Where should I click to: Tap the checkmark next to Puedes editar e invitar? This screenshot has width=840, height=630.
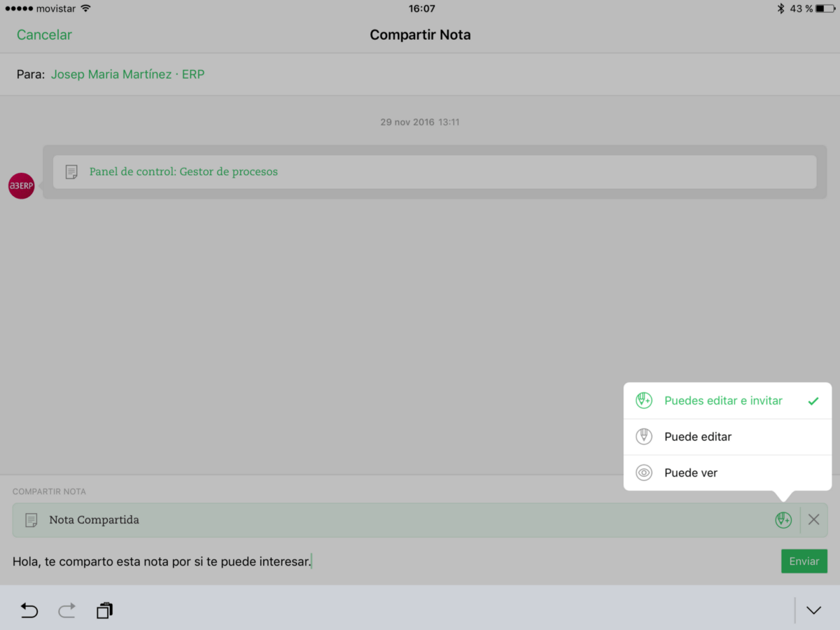coord(813,401)
